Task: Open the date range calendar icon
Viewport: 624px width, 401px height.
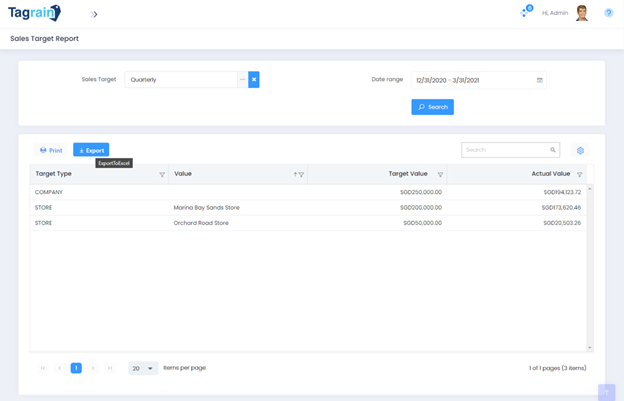Action: (x=540, y=80)
